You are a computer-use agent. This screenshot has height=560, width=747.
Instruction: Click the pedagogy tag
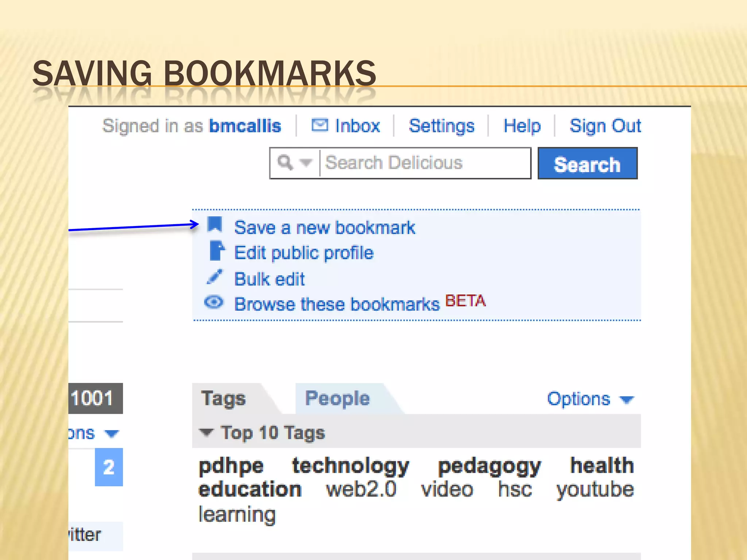489,466
